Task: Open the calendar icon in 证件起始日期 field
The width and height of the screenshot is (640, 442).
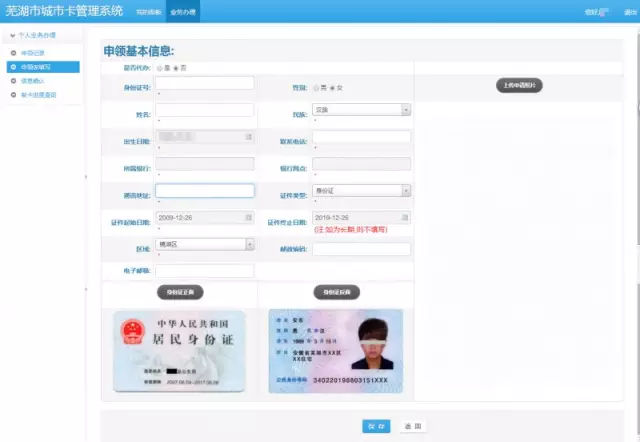Action: pyautogui.click(x=248, y=217)
